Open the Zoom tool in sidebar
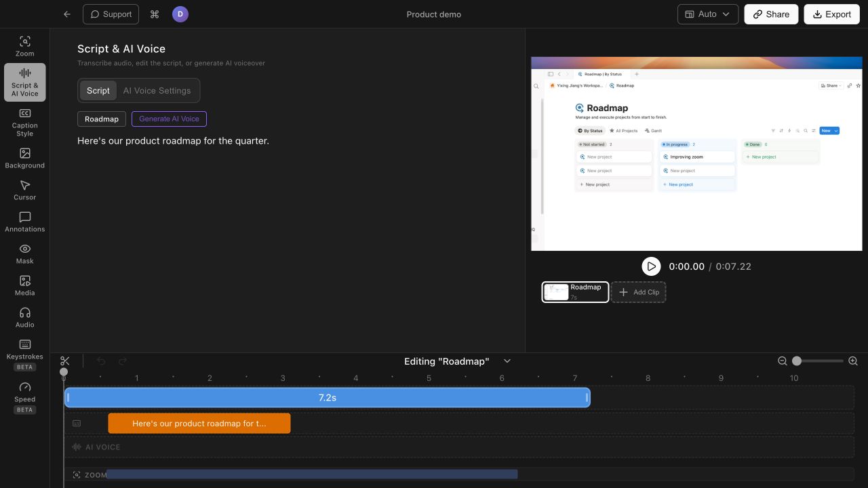This screenshot has width=868, height=488. tap(25, 46)
